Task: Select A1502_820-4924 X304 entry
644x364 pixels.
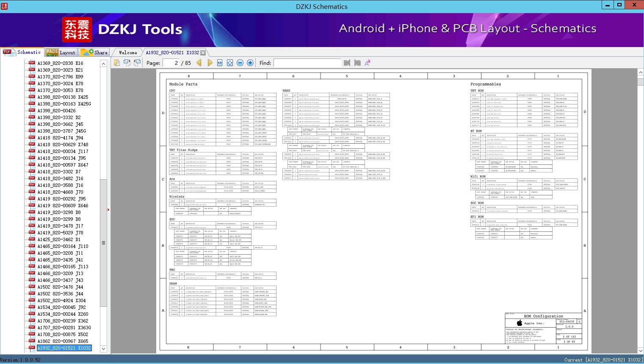Action: click(x=61, y=300)
